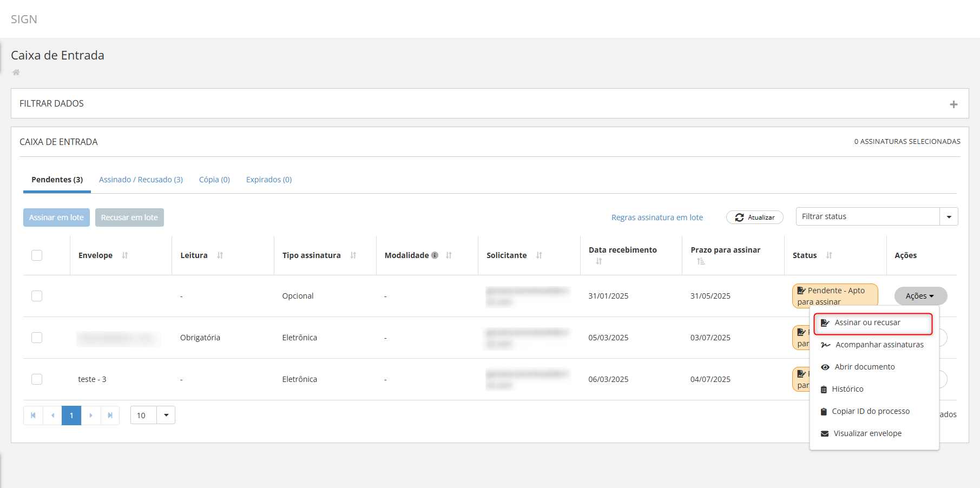Screen dimensions: 980x488
Task: Click the 'teste - 3' envelope name
Action: tap(92, 379)
